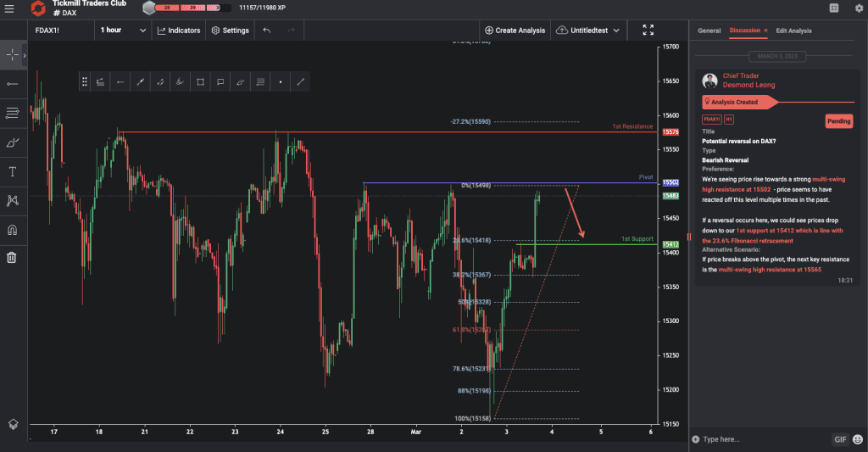Click the 1st Support line label

point(637,239)
